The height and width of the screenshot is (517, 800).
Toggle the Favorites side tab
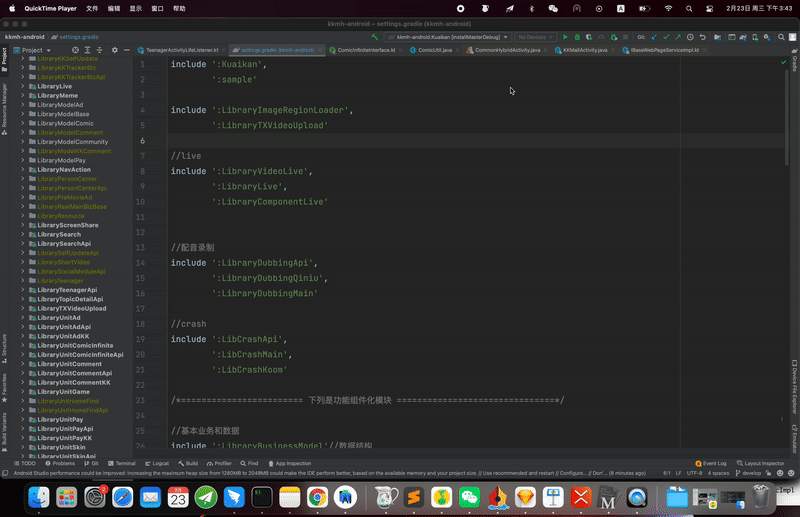click(x=4, y=388)
